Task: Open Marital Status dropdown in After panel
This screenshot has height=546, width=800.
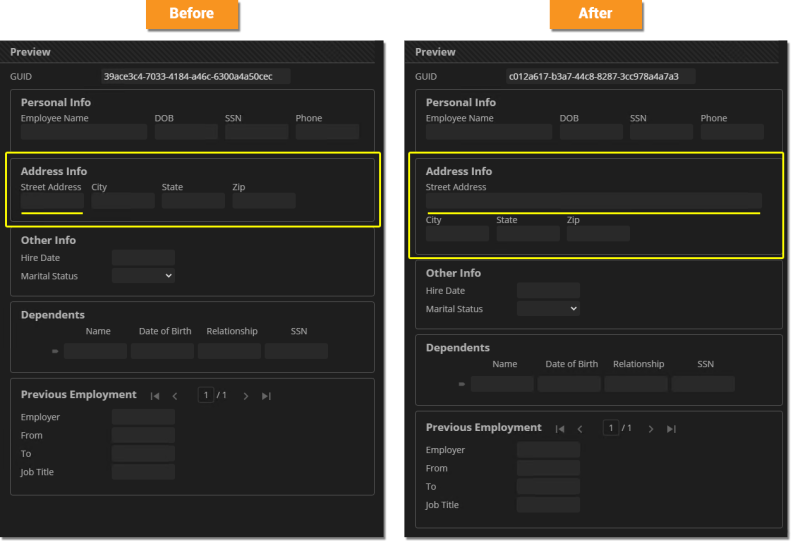Action: (x=548, y=309)
